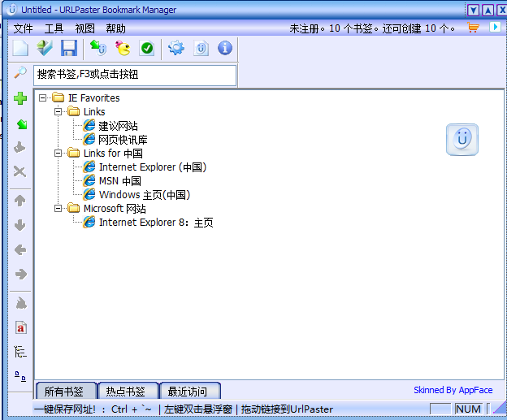Collapse the Links for 中国 folder

(58, 153)
